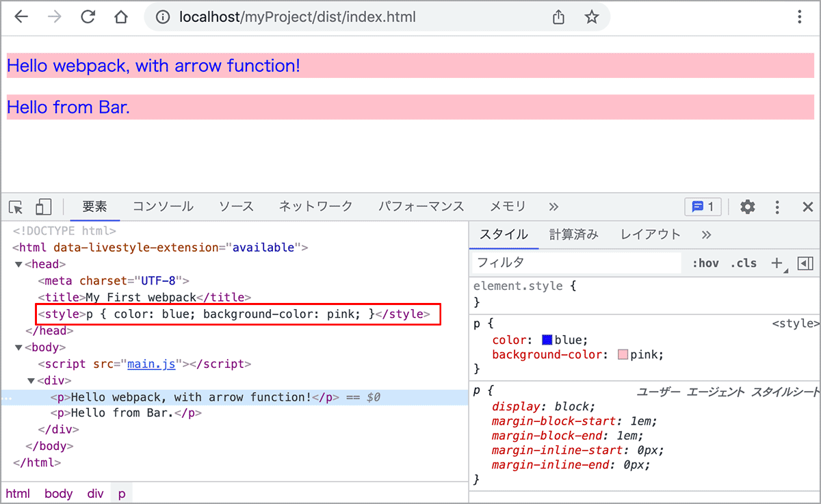Select the html data-livestyle-extension node
Image resolution: width=821 pixels, height=504 pixels.
coord(160,248)
